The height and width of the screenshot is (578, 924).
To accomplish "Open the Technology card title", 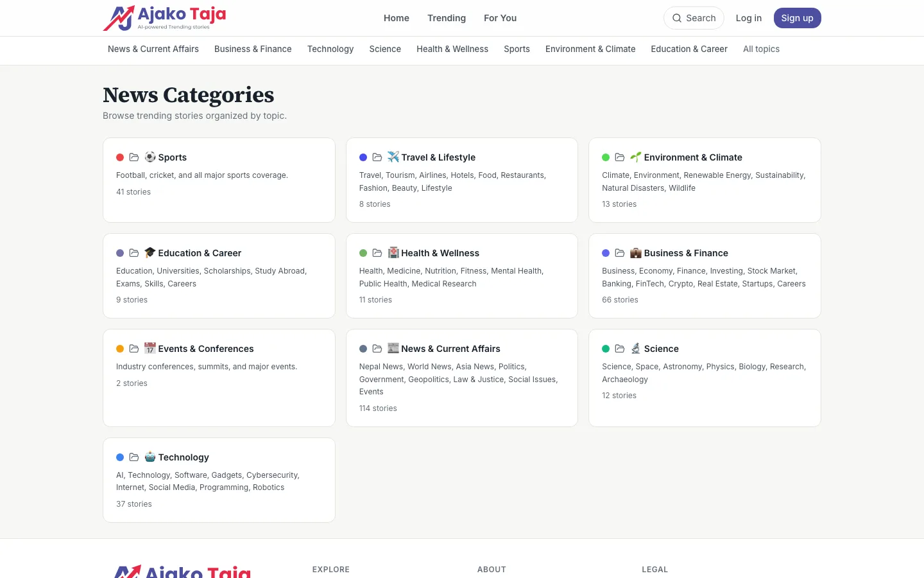I will 184,457.
